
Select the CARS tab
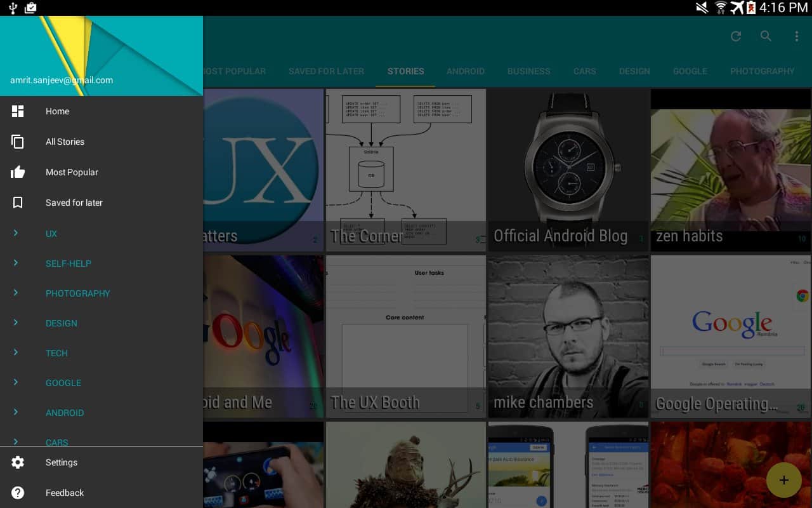[584, 71]
